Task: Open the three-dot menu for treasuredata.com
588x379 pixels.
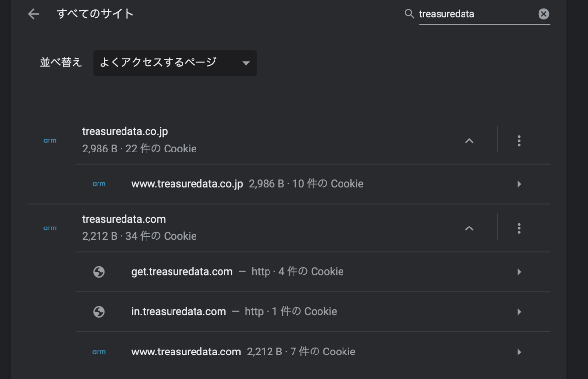Action: tap(519, 227)
